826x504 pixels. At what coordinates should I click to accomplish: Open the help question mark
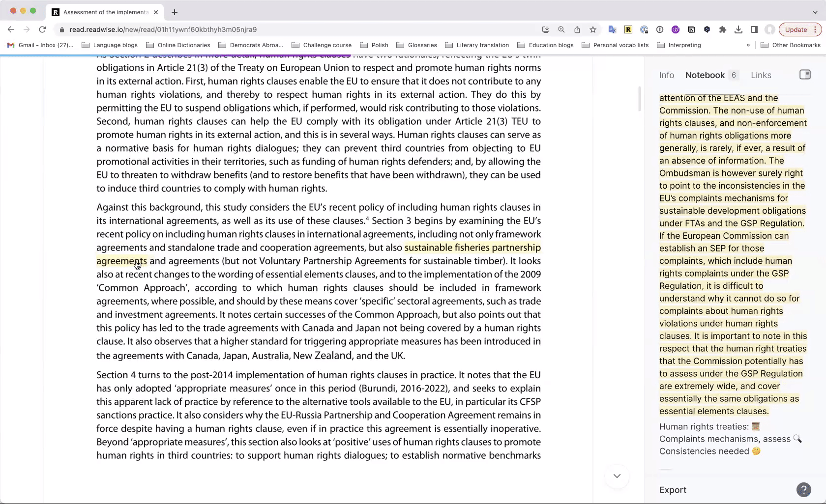803,490
